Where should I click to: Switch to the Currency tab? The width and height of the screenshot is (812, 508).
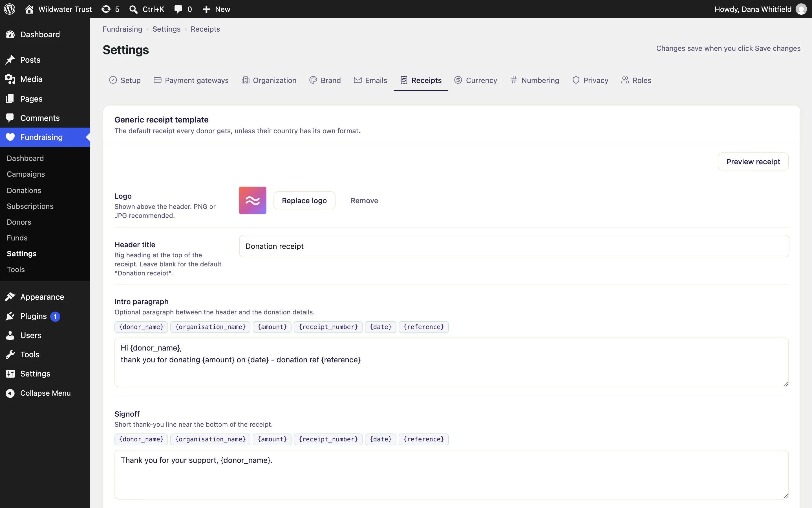(476, 80)
